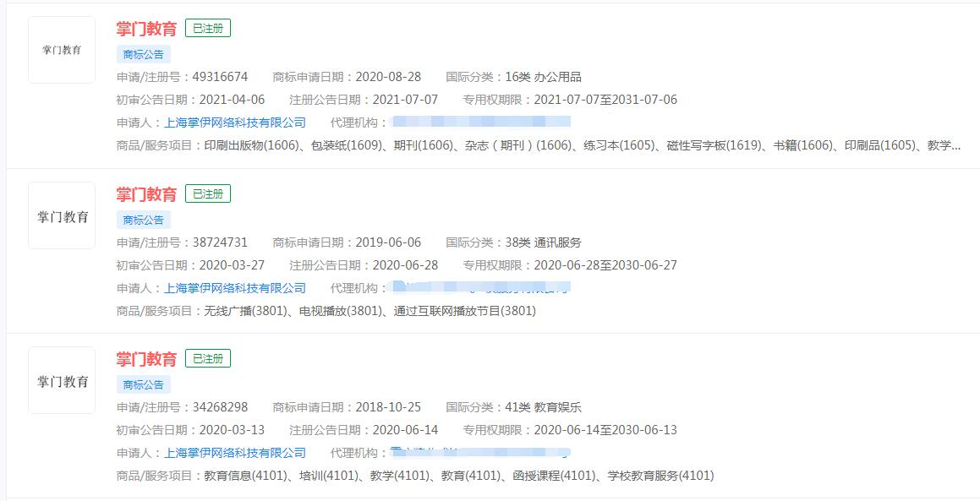Click registration announcement date 2020-06-28
The width and height of the screenshot is (980, 501).
coord(406,265)
